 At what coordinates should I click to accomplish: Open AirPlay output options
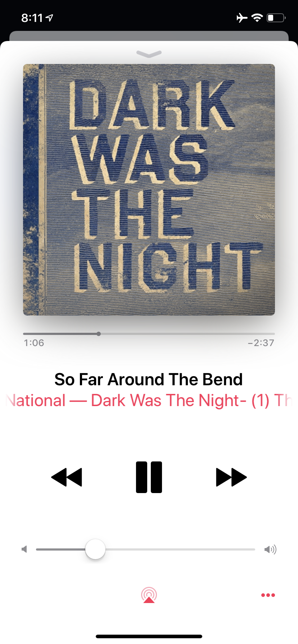pos(149,595)
